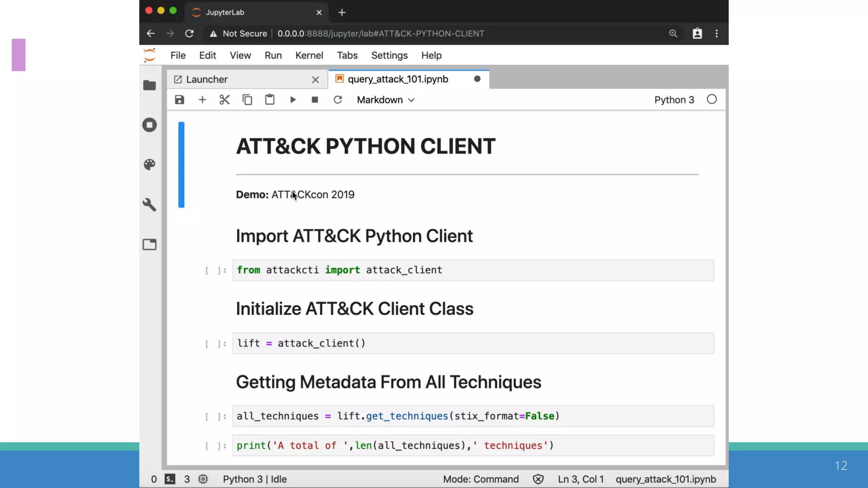Run the selected cell with the play icon
The width and height of the screenshot is (868, 488).
(x=293, y=100)
